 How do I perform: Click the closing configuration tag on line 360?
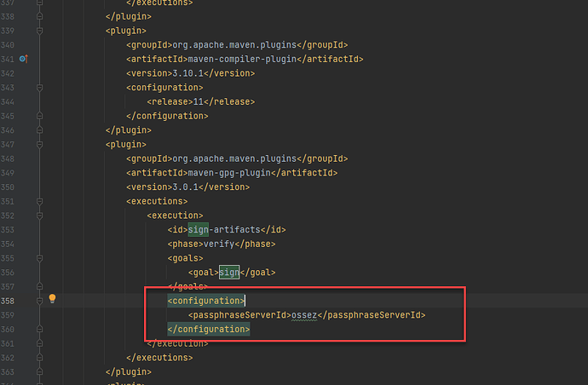pos(209,329)
